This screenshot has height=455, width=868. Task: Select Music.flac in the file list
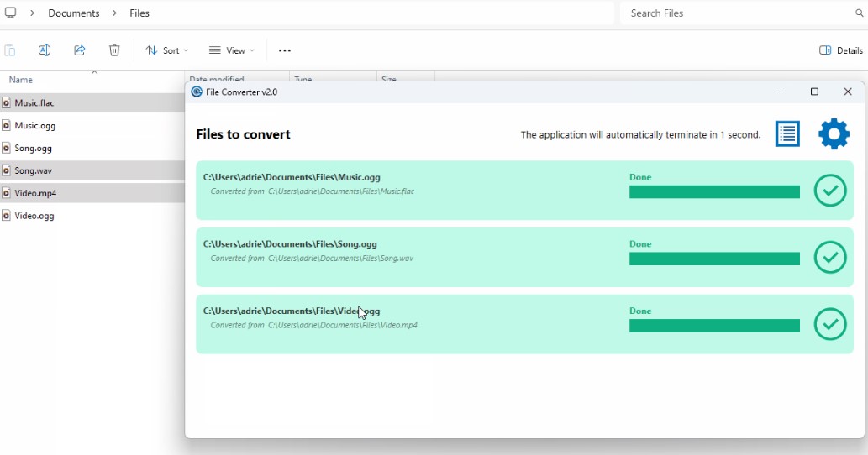[x=92, y=102]
